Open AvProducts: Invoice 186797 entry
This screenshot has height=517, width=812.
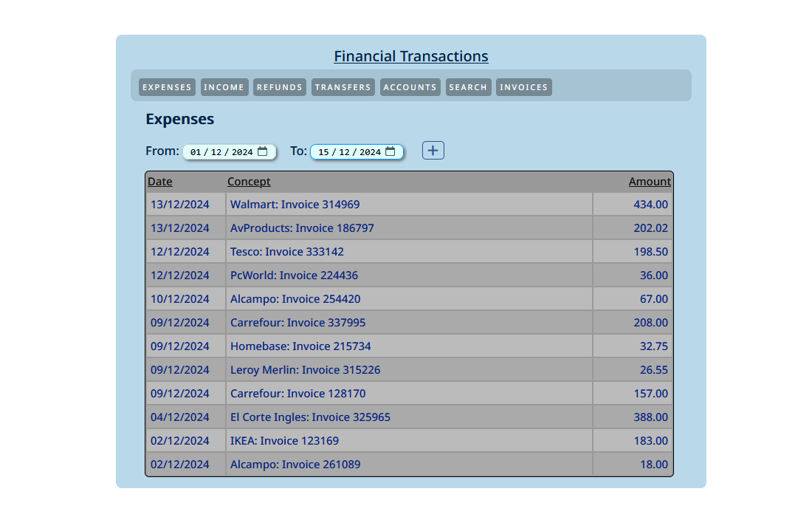coord(302,228)
